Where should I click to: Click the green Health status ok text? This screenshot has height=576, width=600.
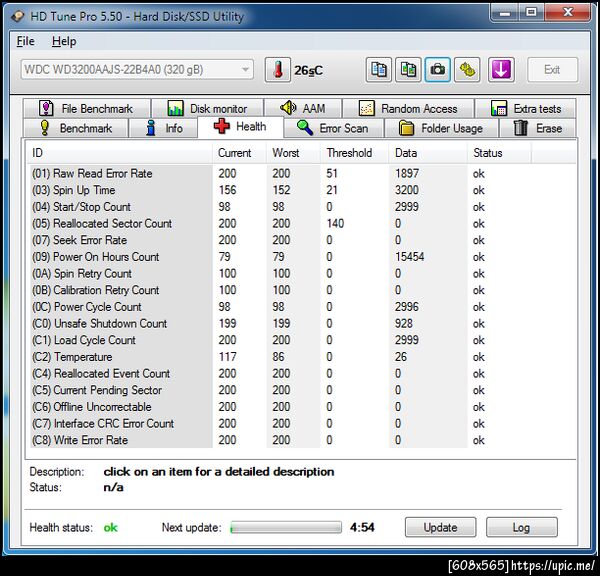[110, 528]
